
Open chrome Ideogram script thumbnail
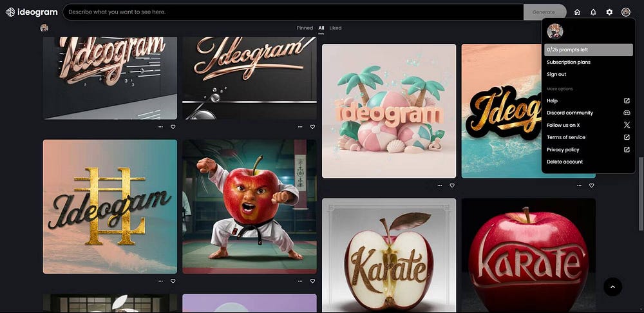pyautogui.click(x=249, y=78)
